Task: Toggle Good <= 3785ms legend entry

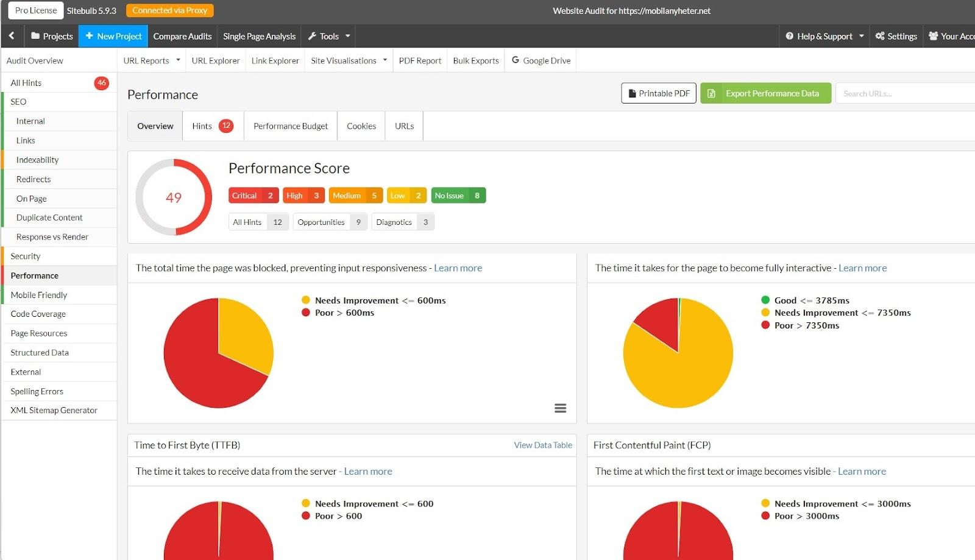Action: pyautogui.click(x=805, y=300)
